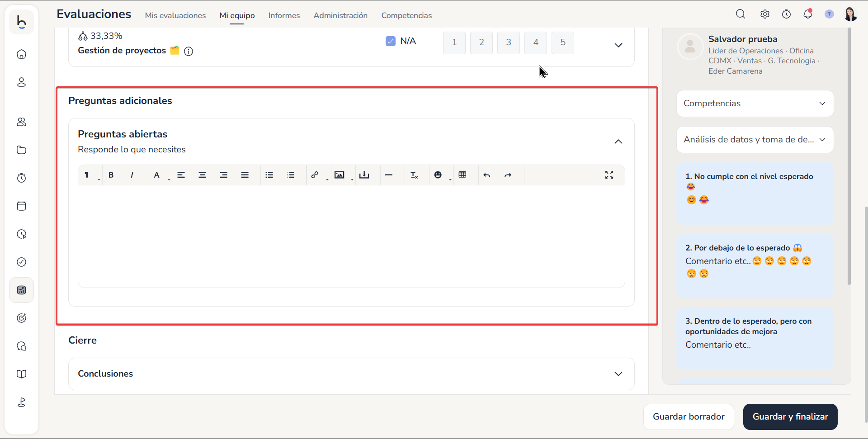The height and width of the screenshot is (439, 868).
Task: Insert a table in the editor
Action: tap(462, 175)
